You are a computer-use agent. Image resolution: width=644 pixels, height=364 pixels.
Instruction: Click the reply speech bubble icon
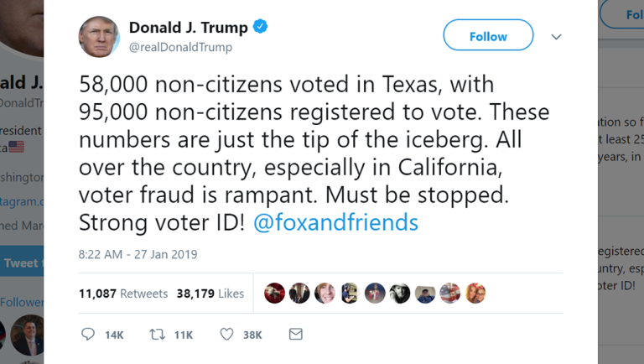pos(88,335)
